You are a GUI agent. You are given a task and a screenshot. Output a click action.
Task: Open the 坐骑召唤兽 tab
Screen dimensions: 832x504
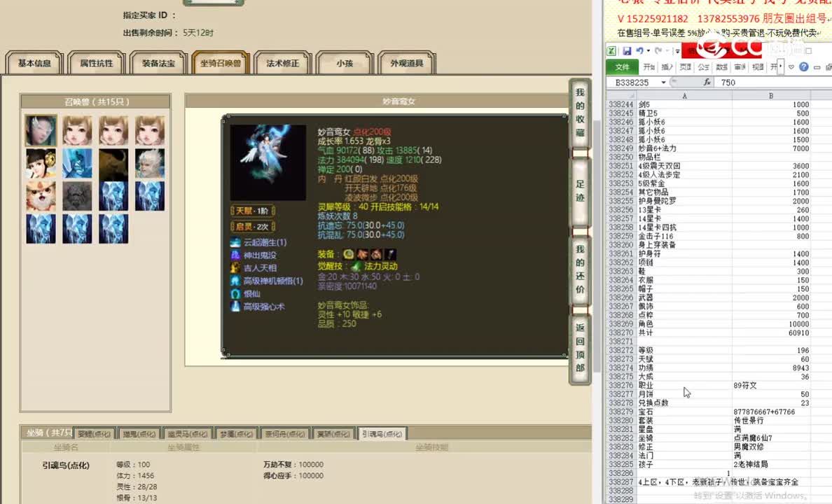(x=220, y=63)
